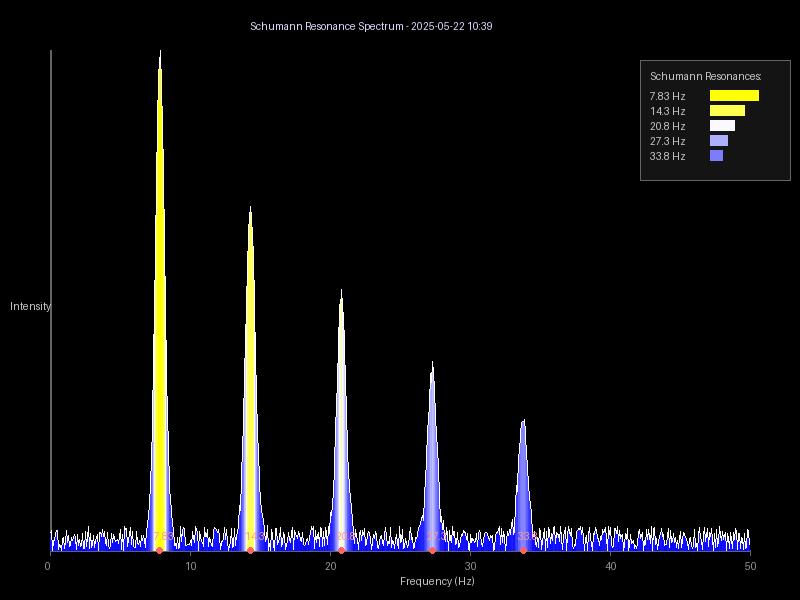Click the 14.3 Hz legend label
The width and height of the screenshot is (800, 600).
pos(667,111)
